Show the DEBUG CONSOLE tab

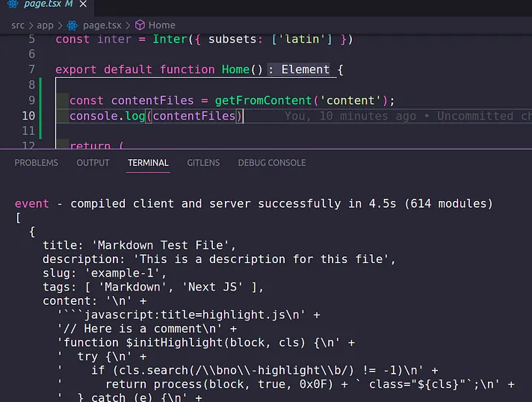coord(271,163)
